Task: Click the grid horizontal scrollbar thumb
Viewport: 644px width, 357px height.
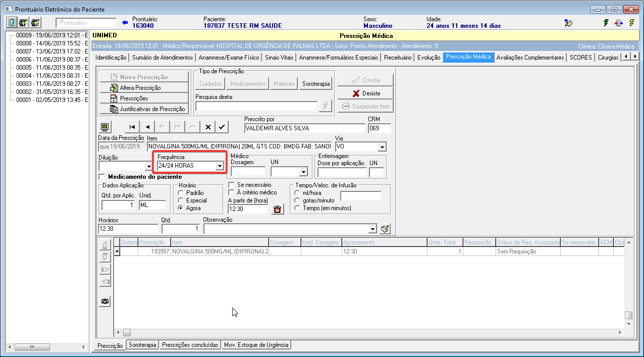Action: [x=127, y=332]
